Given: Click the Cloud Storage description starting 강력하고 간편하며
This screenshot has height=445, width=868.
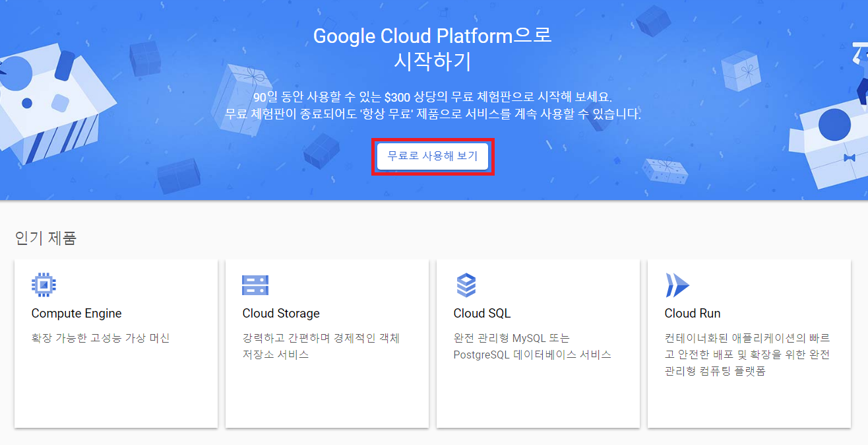Looking at the screenshot, I should click(x=321, y=346).
